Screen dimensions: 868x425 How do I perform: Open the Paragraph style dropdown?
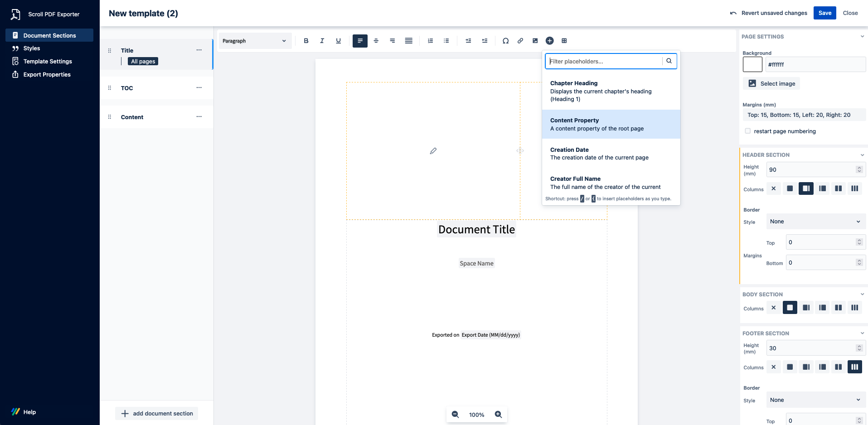pos(254,41)
